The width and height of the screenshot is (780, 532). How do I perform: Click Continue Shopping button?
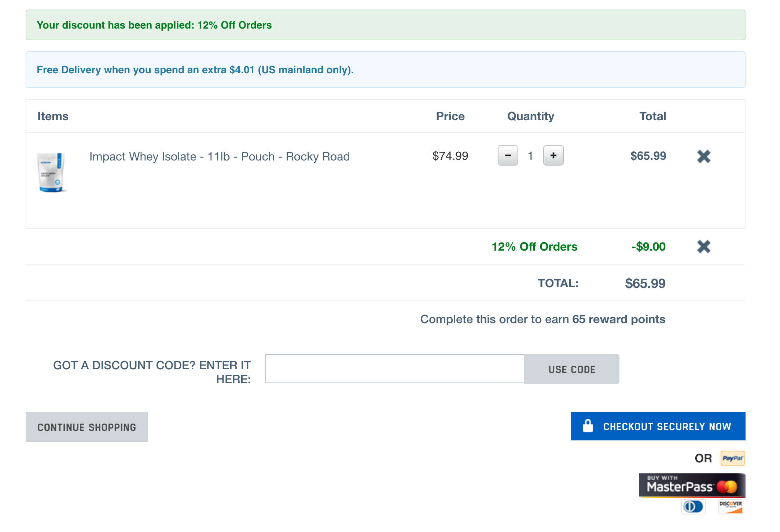coord(87,427)
